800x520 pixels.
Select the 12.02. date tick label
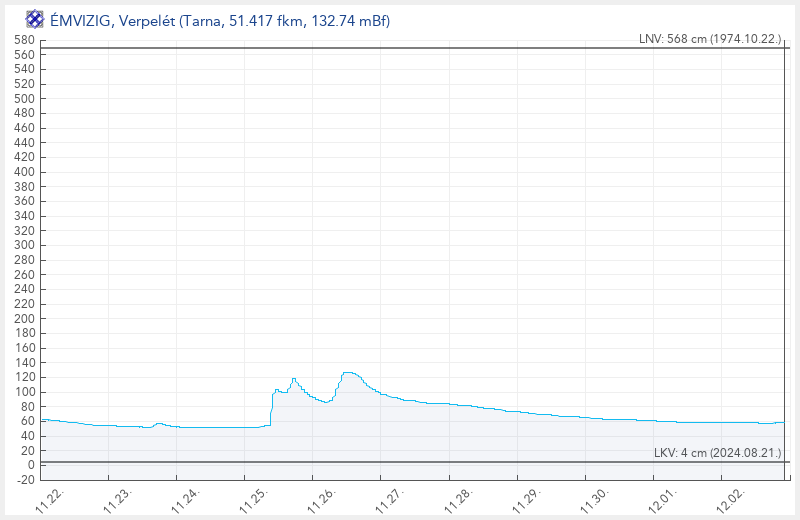(733, 499)
